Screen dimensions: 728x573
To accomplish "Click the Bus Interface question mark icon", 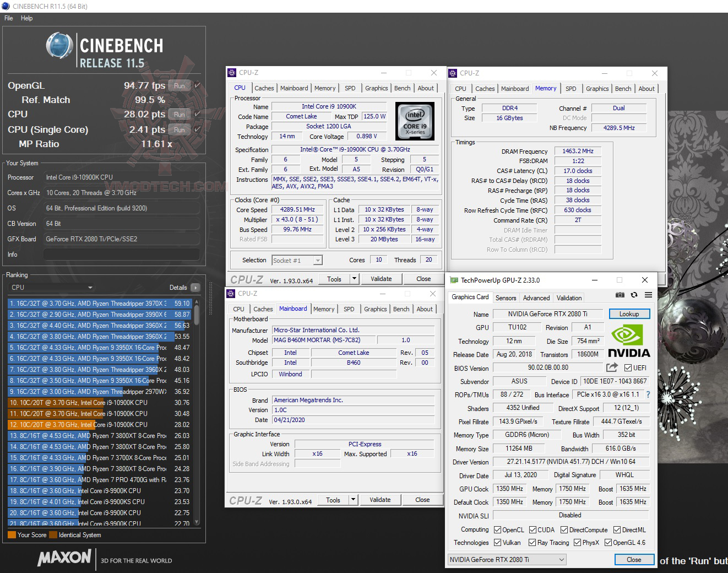I will (648, 394).
